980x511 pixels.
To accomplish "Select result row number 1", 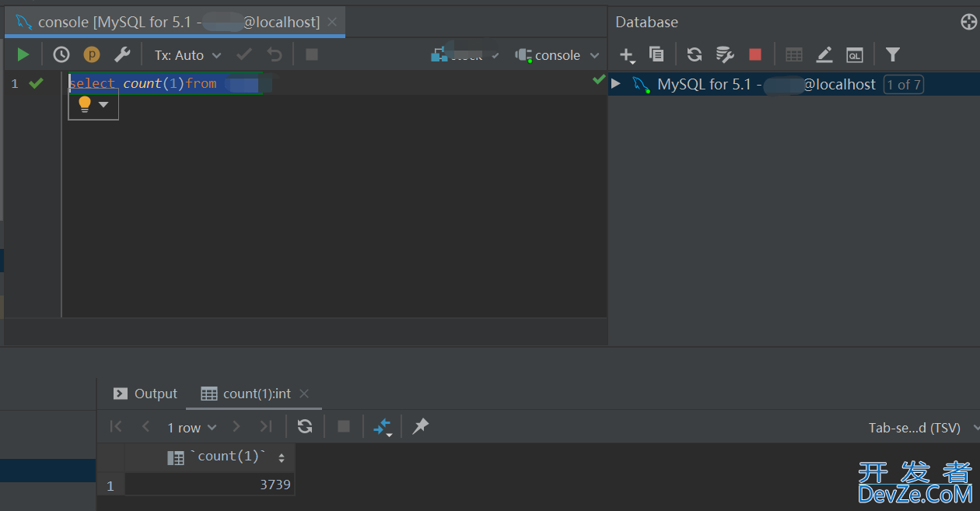I will point(110,485).
